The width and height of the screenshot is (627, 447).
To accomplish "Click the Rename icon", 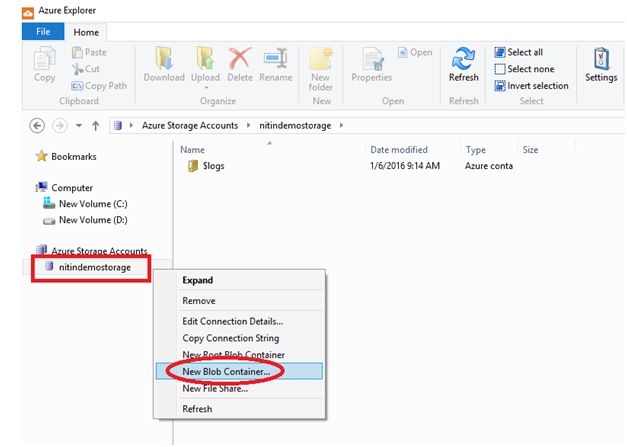I will (x=276, y=58).
